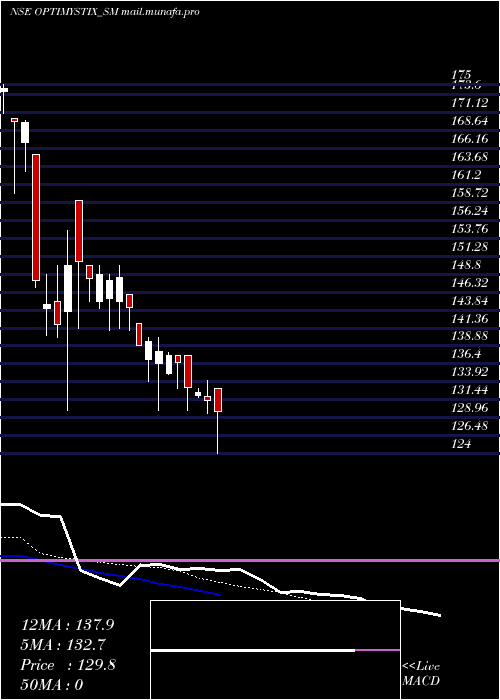The height and width of the screenshot is (700, 500).
Task: Select the 151.28 price axis label
Action: click(x=469, y=246)
